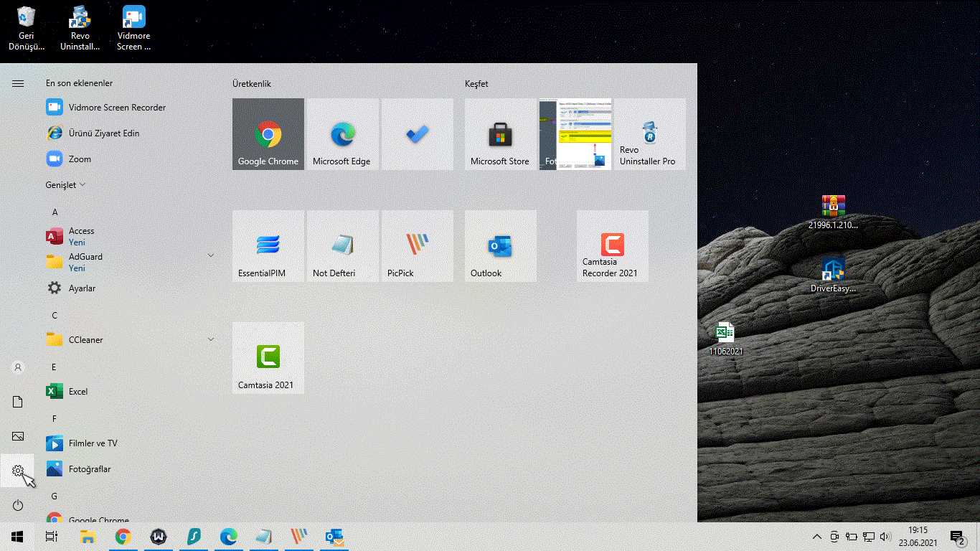The width and height of the screenshot is (980, 551).
Task: Open Ayarlar in the app list
Action: point(129,288)
